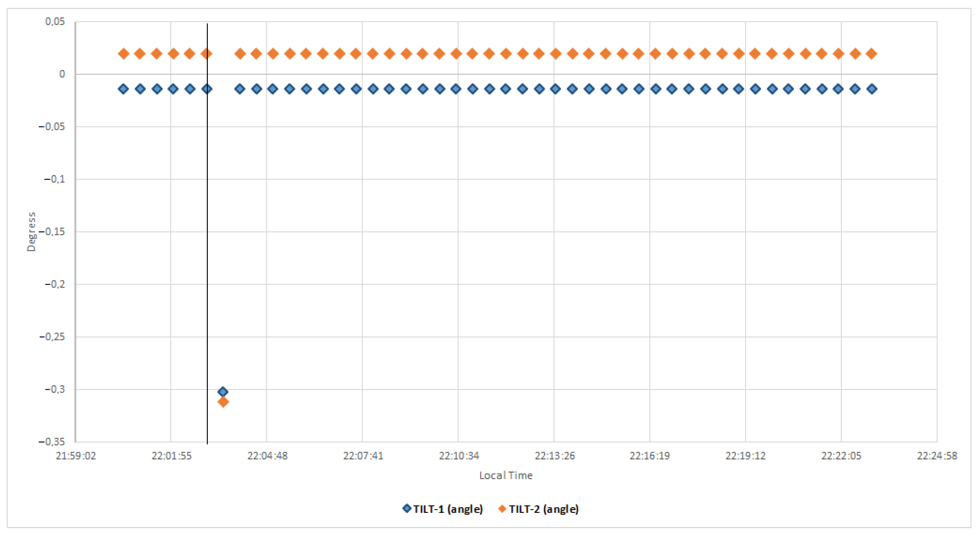
Task: Click the −0,15 value axis label
Action: tap(52, 231)
